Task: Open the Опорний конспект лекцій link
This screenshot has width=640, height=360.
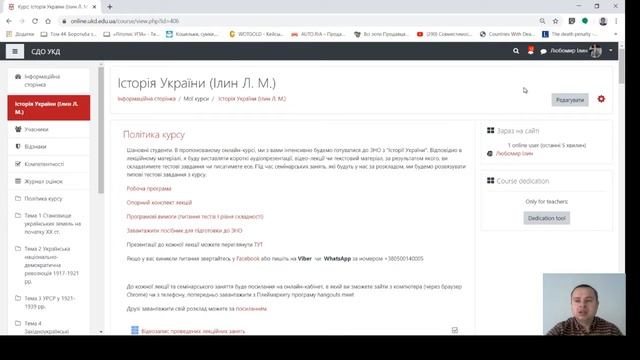Action: click(159, 202)
